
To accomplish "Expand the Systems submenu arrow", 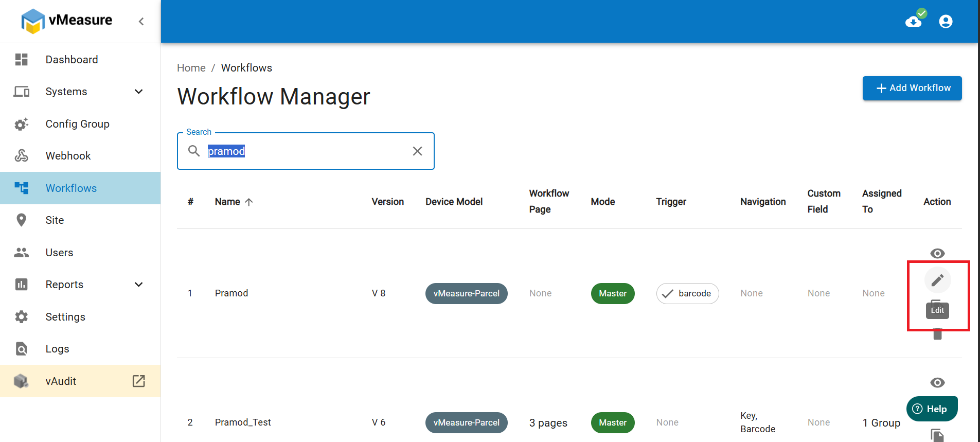I will [138, 92].
